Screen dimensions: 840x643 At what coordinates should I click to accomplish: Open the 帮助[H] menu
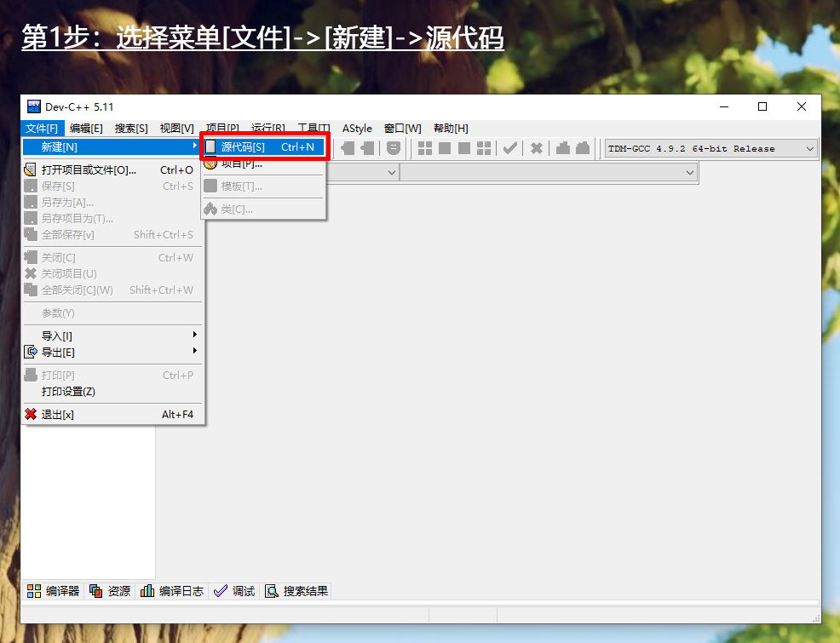click(451, 129)
